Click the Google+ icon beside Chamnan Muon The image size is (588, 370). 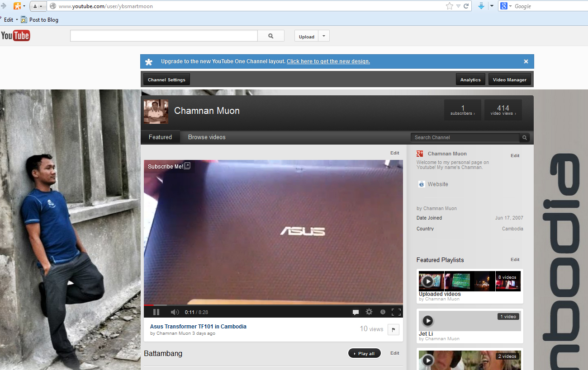pos(420,154)
